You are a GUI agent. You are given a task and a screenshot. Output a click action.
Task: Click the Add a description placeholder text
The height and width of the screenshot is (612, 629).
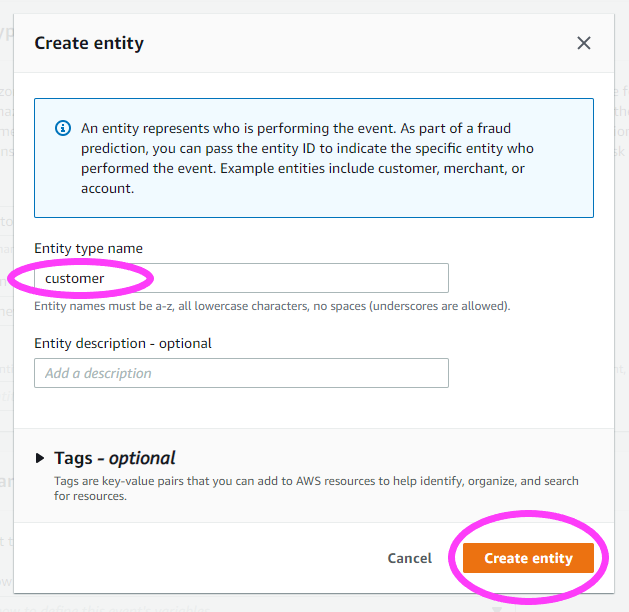(x=98, y=373)
